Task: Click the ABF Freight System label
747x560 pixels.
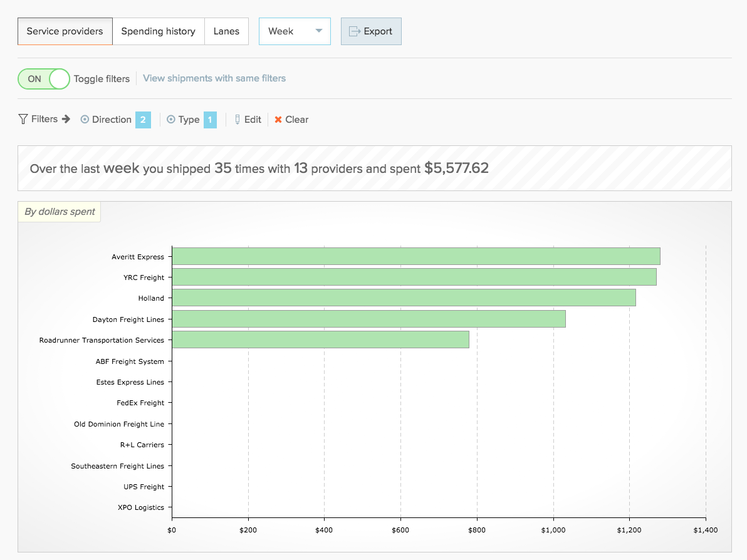Action: point(130,361)
